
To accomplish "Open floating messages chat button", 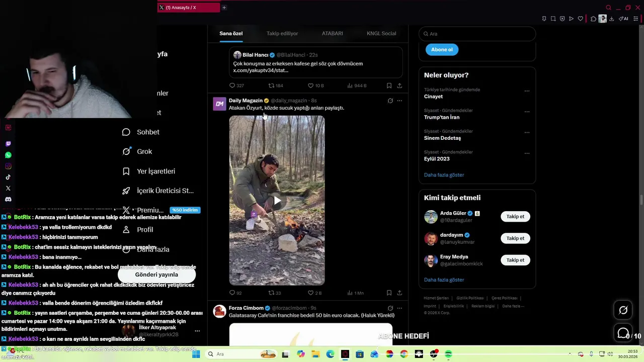I will click(623, 333).
